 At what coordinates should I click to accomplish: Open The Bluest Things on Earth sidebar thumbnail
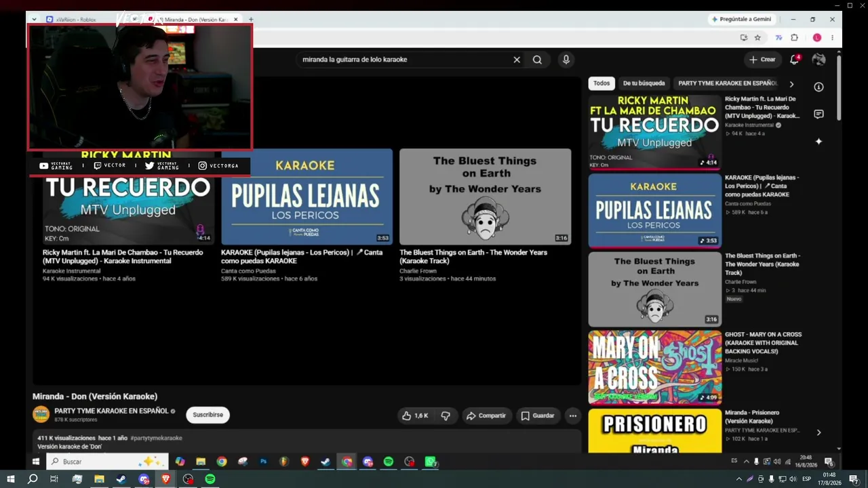(654, 289)
